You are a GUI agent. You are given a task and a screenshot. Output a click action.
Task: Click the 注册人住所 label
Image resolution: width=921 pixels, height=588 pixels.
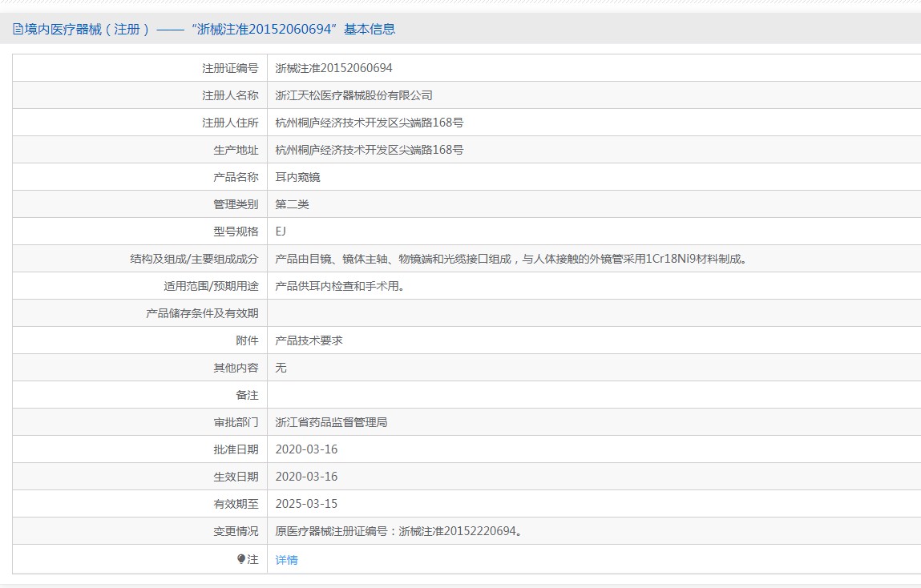230,123
